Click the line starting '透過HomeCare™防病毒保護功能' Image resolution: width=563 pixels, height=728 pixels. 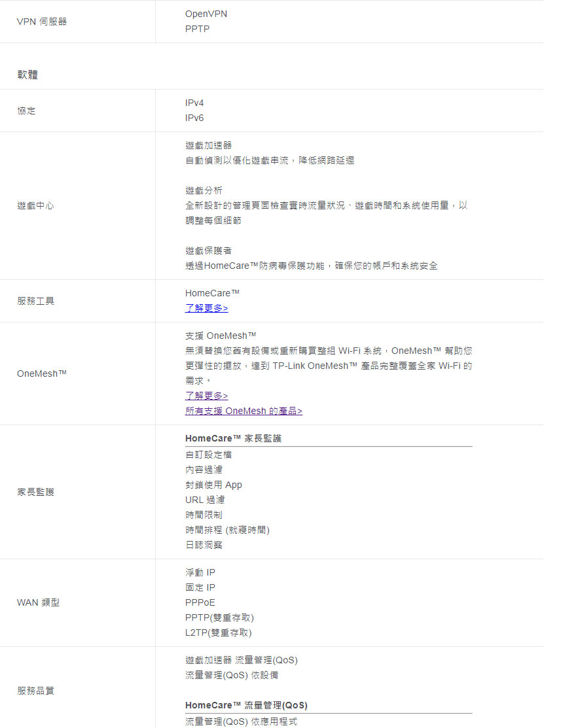point(311,266)
